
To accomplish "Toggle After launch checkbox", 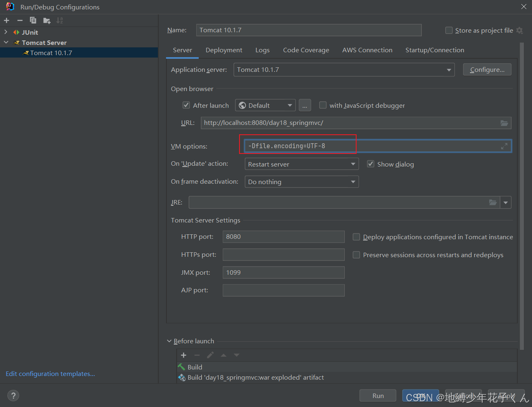I will [x=186, y=105].
